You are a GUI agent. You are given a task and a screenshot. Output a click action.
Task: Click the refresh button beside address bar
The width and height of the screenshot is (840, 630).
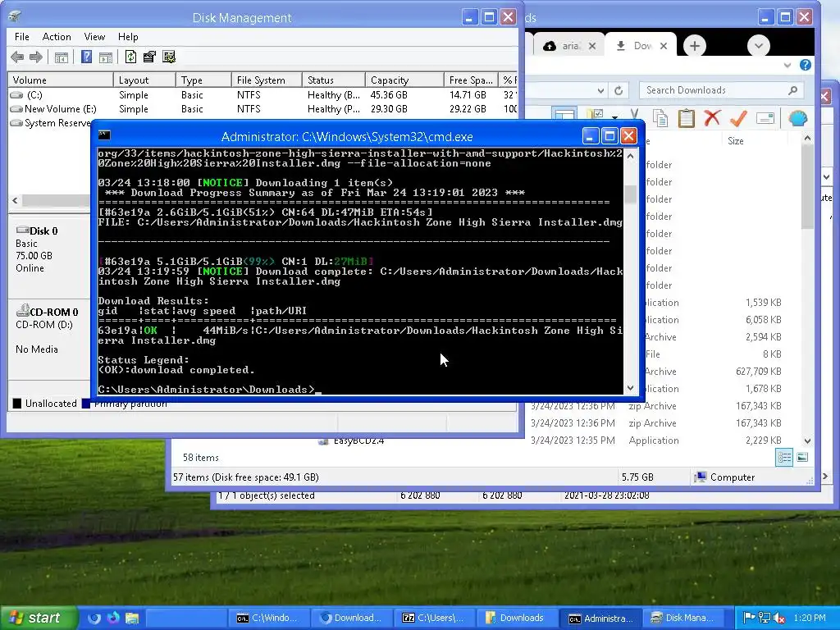[619, 90]
